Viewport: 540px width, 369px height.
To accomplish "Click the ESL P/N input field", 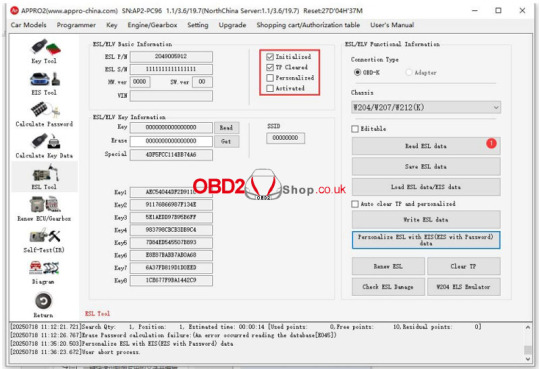I will click(171, 57).
